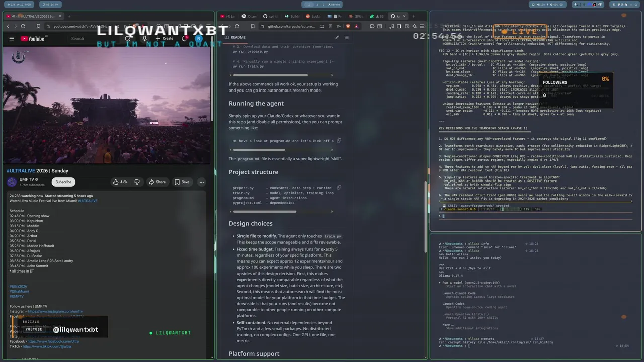Screen dimensions: 644x362
Task: Toggle the browser sidebar panel icon
Action: pos(399,26)
